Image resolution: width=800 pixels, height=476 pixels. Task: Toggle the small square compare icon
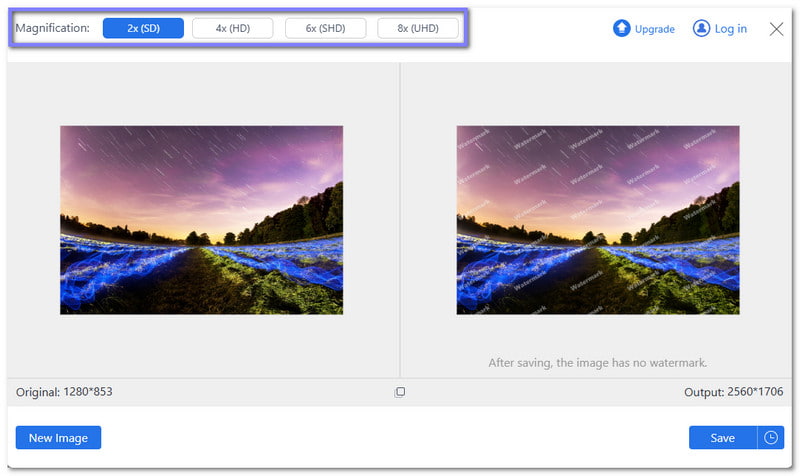point(400,392)
